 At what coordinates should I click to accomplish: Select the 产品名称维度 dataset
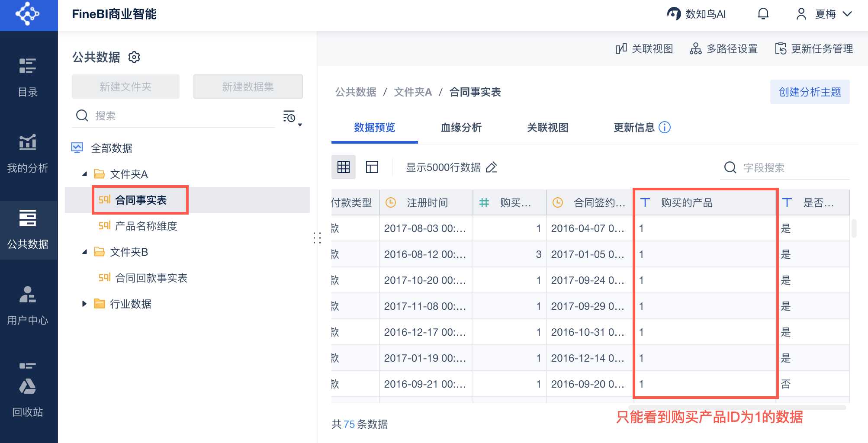tap(146, 226)
